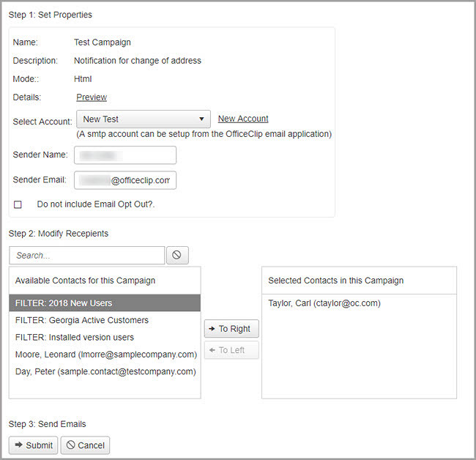The width and height of the screenshot is (476, 460).
Task: Click the To Right arrow button
Action: click(x=231, y=329)
